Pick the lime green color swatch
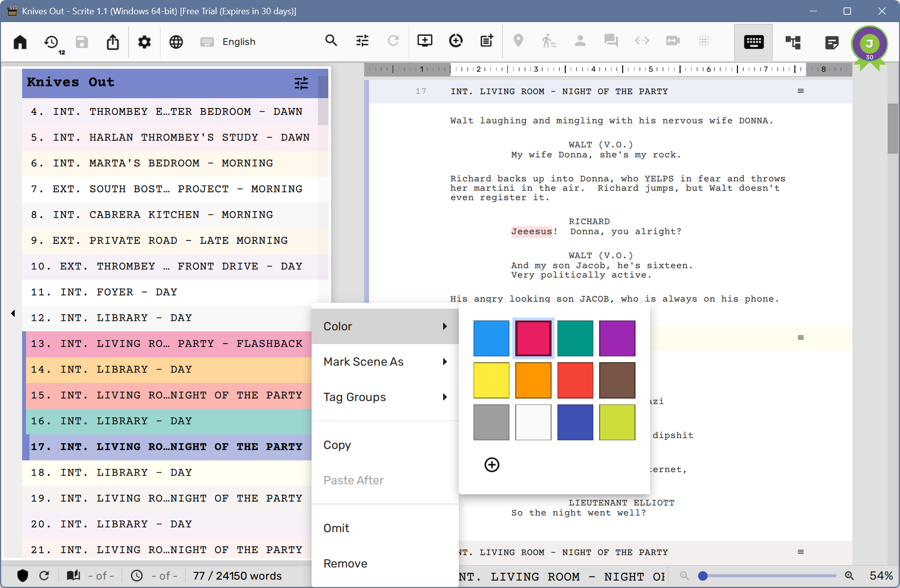The width and height of the screenshot is (900, 588). pos(617,422)
